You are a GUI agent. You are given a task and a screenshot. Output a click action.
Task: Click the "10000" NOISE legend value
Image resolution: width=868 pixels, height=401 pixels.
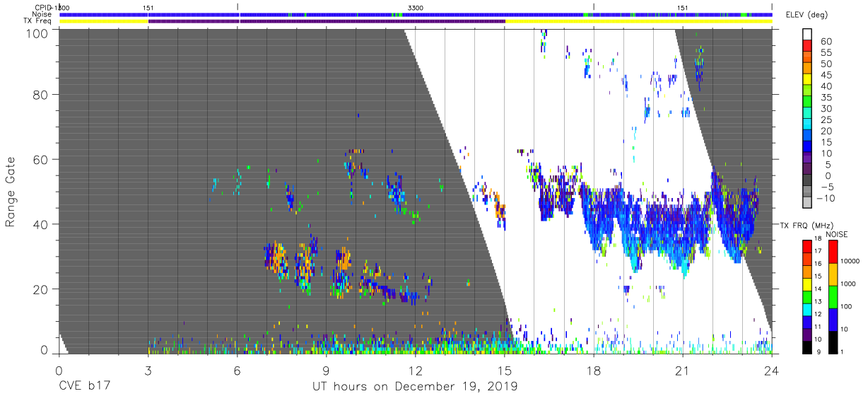click(x=852, y=262)
